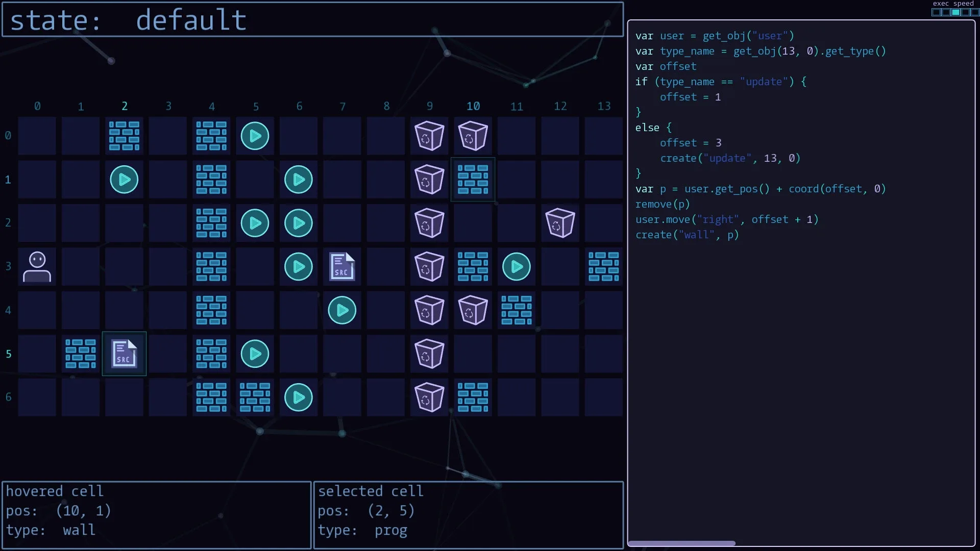
Task: Click the play icon in the bottom row
Action: pyautogui.click(x=298, y=397)
